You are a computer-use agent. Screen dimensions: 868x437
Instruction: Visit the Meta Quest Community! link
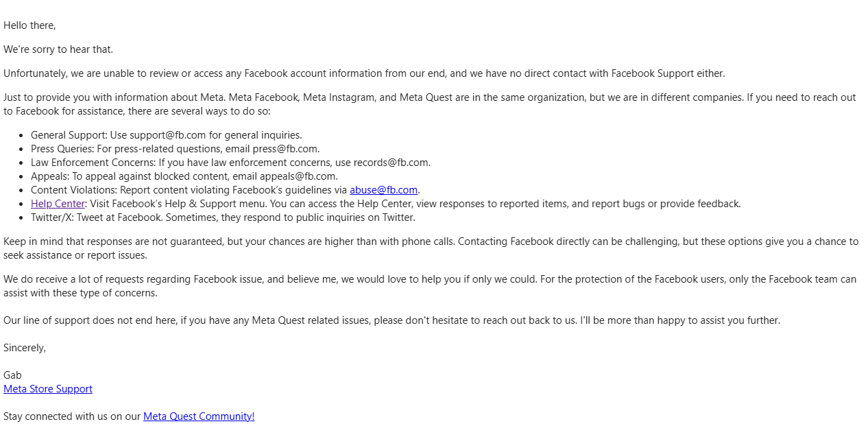[199, 416]
